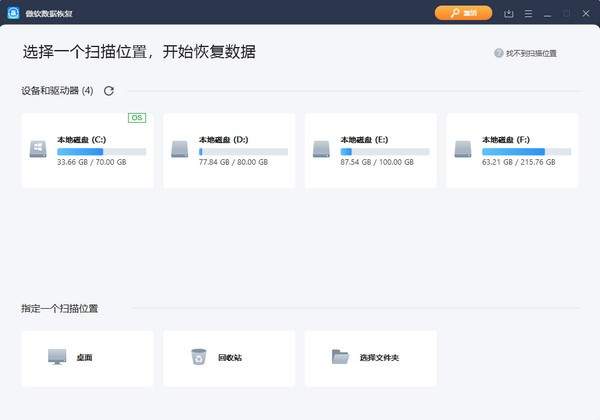
Task: Open the hamburger menu in title bar
Action: (x=528, y=13)
